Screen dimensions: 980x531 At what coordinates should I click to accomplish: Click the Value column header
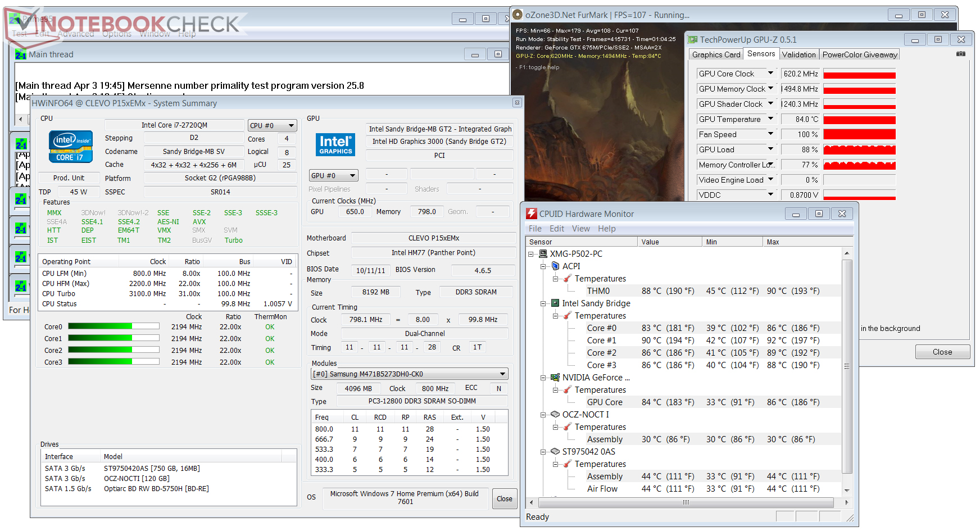[x=670, y=242]
